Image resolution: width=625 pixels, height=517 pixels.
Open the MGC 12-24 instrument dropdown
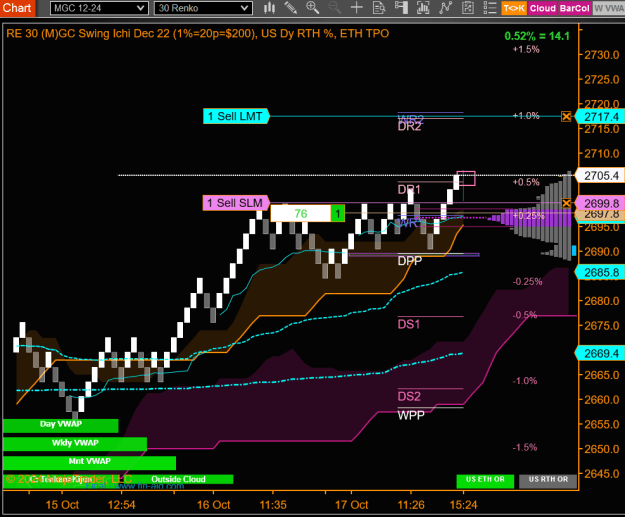pos(99,8)
